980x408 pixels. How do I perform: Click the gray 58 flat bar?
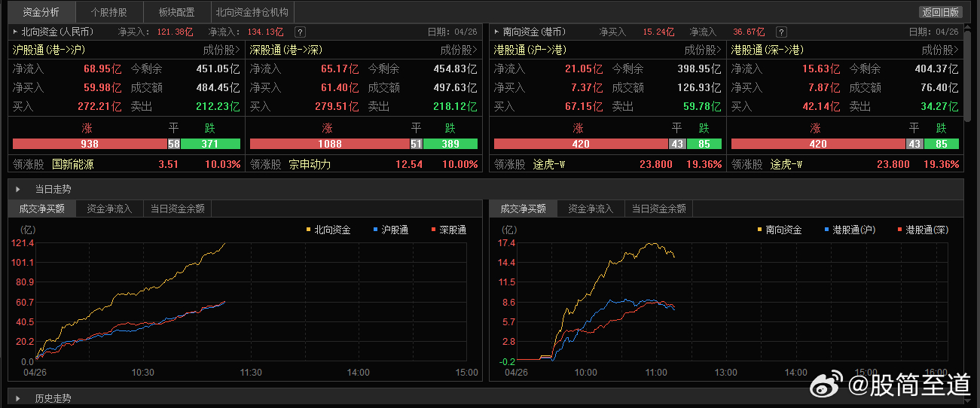174,144
